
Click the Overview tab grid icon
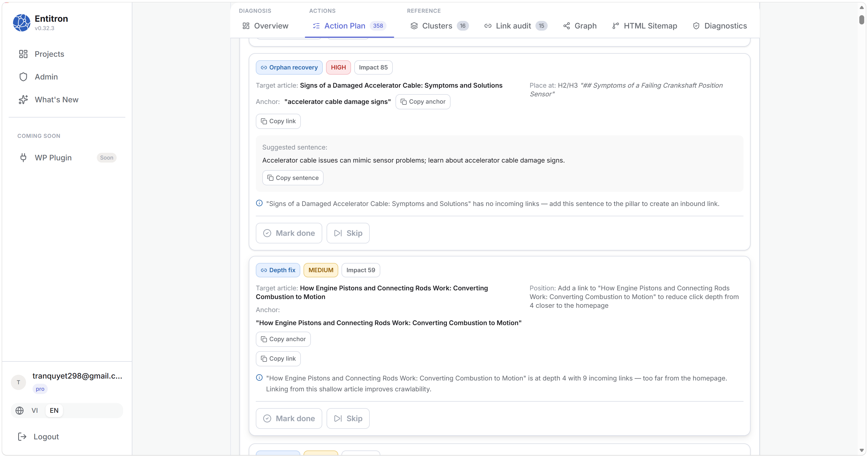pyautogui.click(x=246, y=26)
